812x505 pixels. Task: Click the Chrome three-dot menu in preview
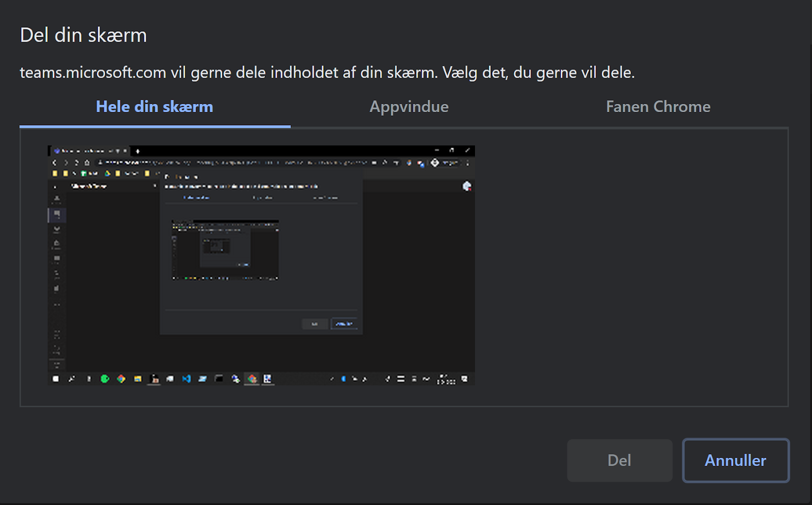click(467, 163)
